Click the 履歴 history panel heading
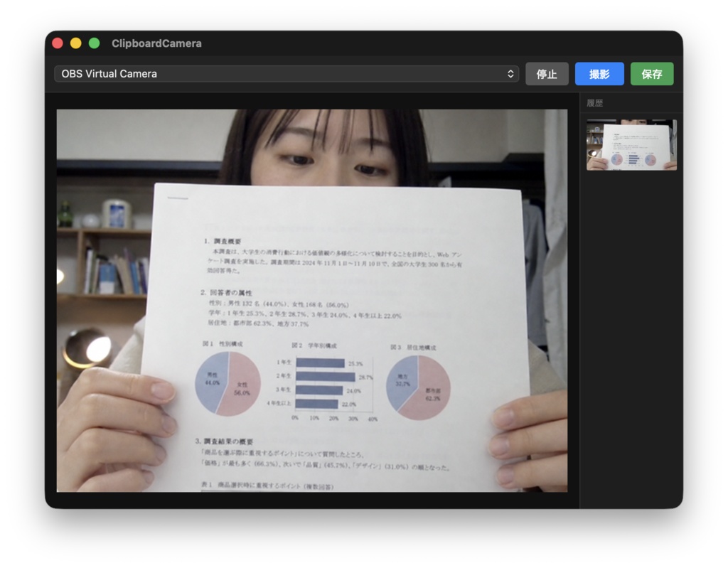Screen dimensions: 728x568 (x=595, y=103)
